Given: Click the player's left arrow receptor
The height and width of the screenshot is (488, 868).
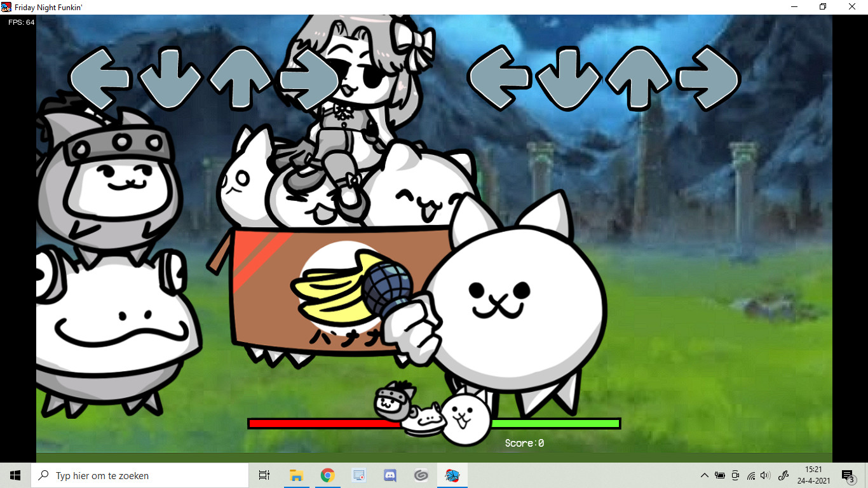Looking at the screenshot, I should [x=499, y=78].
